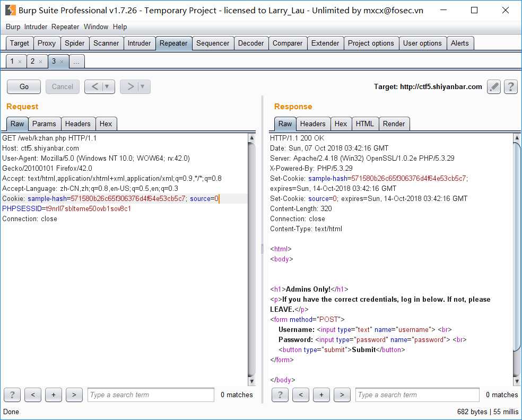Screen dimensions: 522x420
Task: Show request Params view tab
Action: point(44,124)
